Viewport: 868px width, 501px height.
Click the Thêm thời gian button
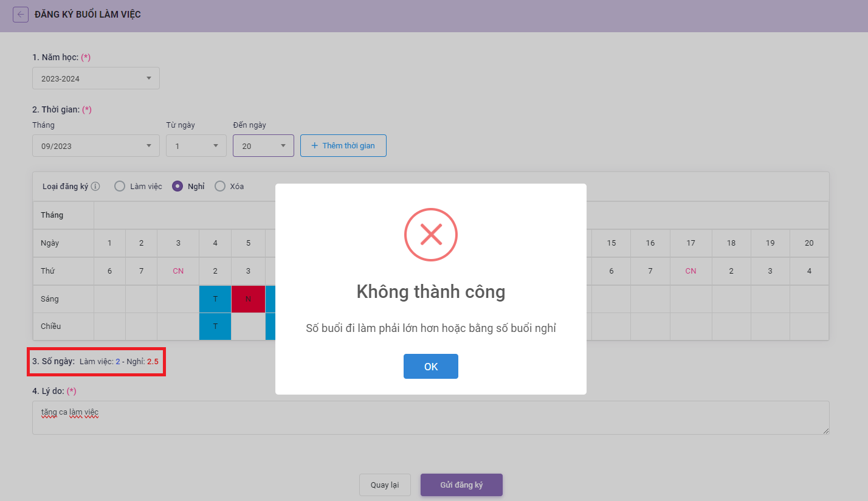tap(343, 146)
